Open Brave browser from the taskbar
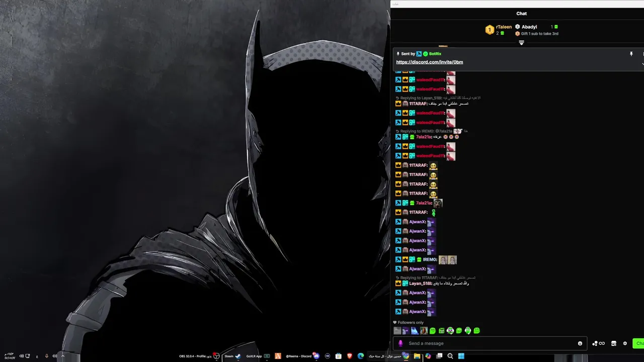This screenshot has height=362, width=644. coord(350,356)
